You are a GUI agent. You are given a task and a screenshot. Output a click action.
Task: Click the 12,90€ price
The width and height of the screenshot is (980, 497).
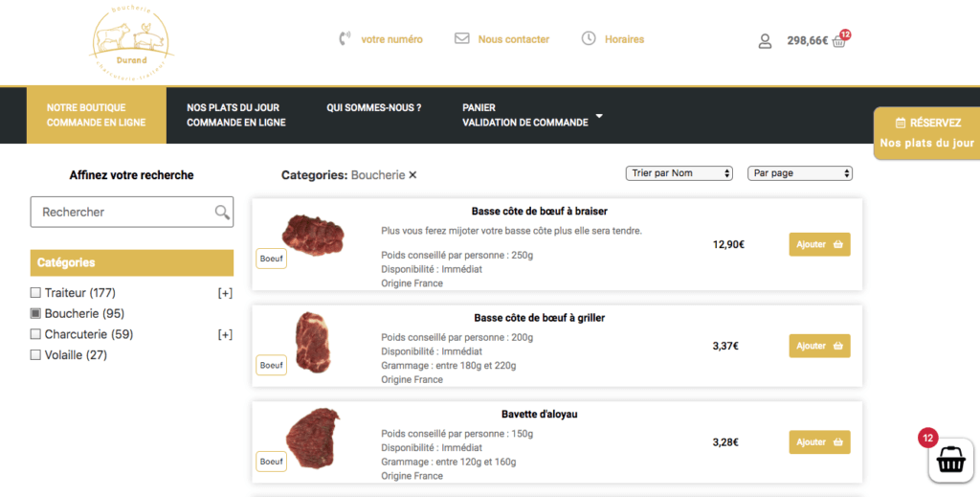click(x=728, y=244)
